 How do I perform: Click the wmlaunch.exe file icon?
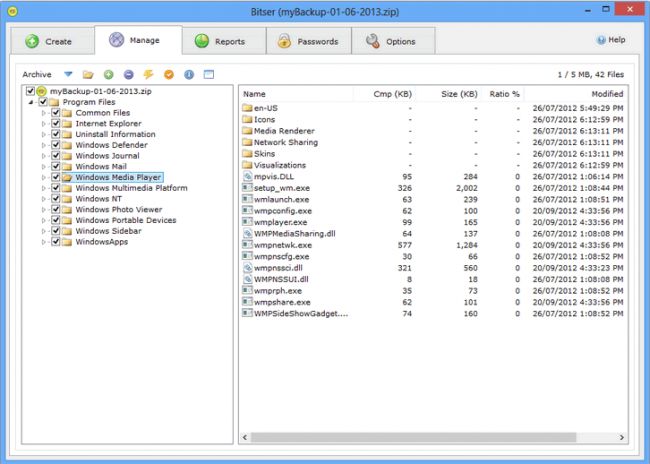247,199
